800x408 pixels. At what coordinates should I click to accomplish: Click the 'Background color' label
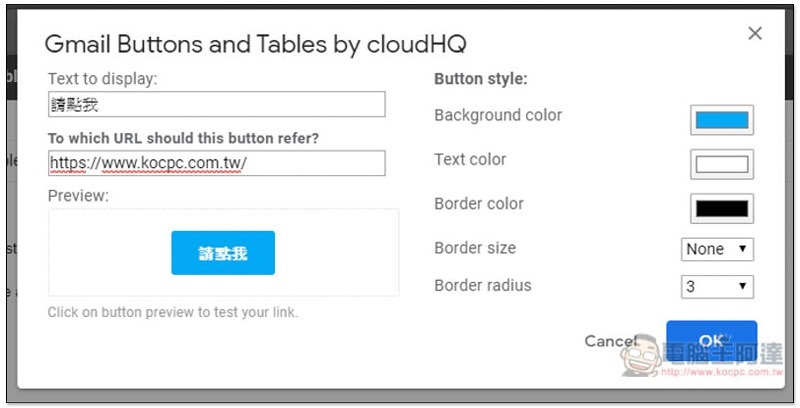(498, 115)
